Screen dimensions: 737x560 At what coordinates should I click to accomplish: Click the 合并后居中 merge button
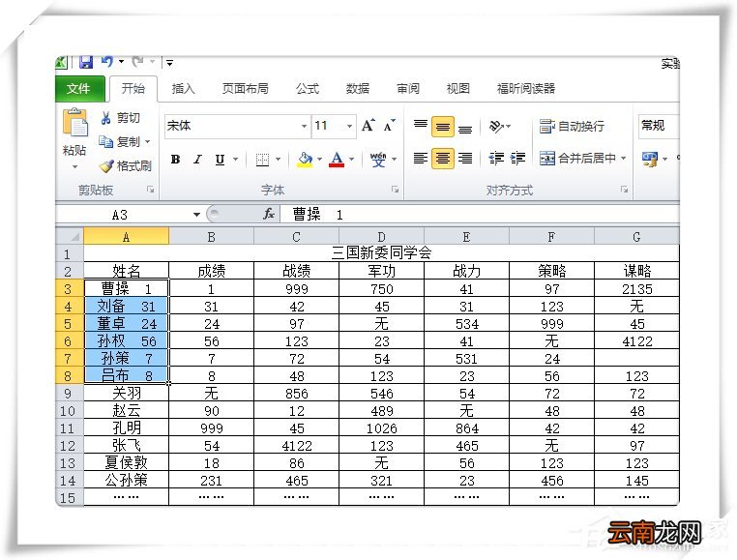(577, 158)
